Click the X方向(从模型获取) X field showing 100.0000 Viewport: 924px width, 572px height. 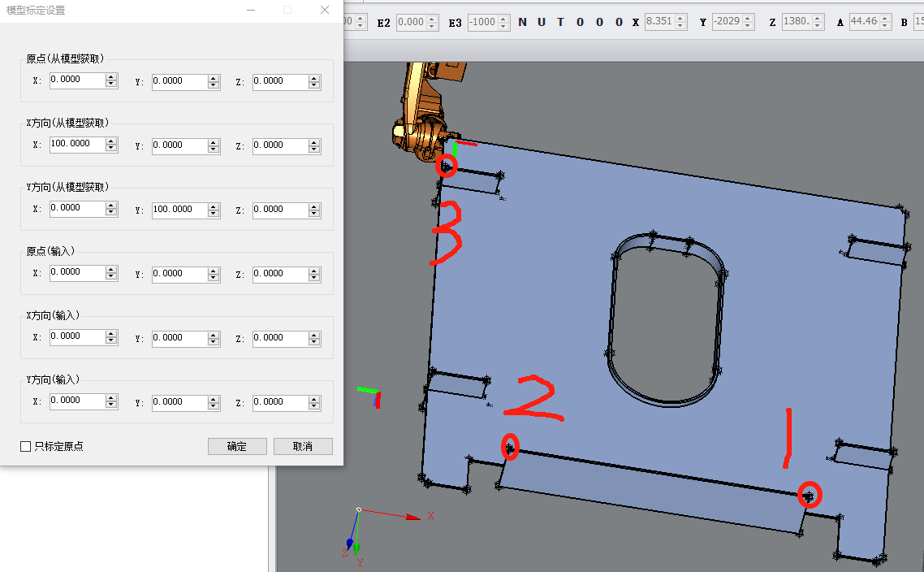point(77,145)
